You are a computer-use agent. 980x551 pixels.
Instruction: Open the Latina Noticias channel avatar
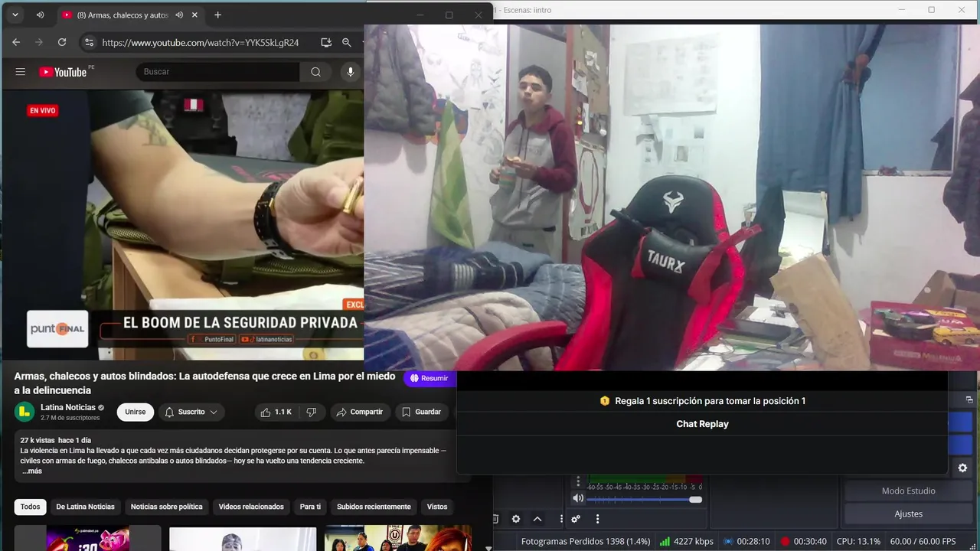tap(24, 412)
